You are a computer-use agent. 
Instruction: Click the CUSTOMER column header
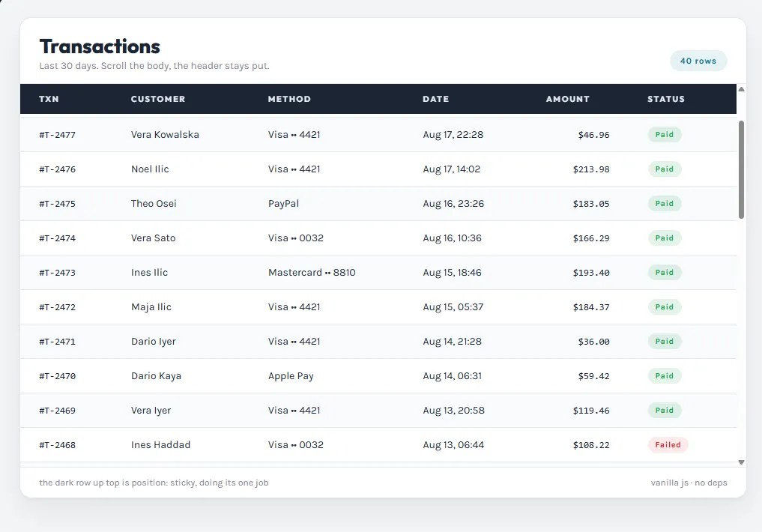(158, 99)
